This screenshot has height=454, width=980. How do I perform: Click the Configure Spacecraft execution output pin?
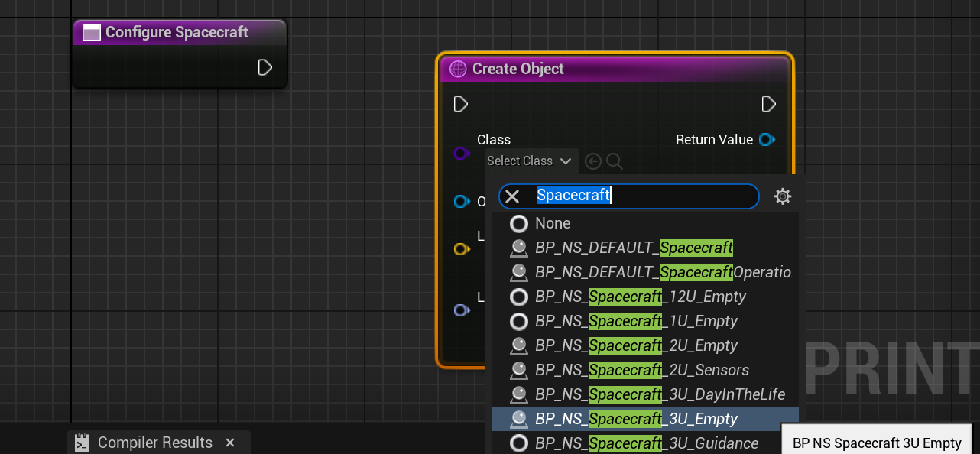264,67
